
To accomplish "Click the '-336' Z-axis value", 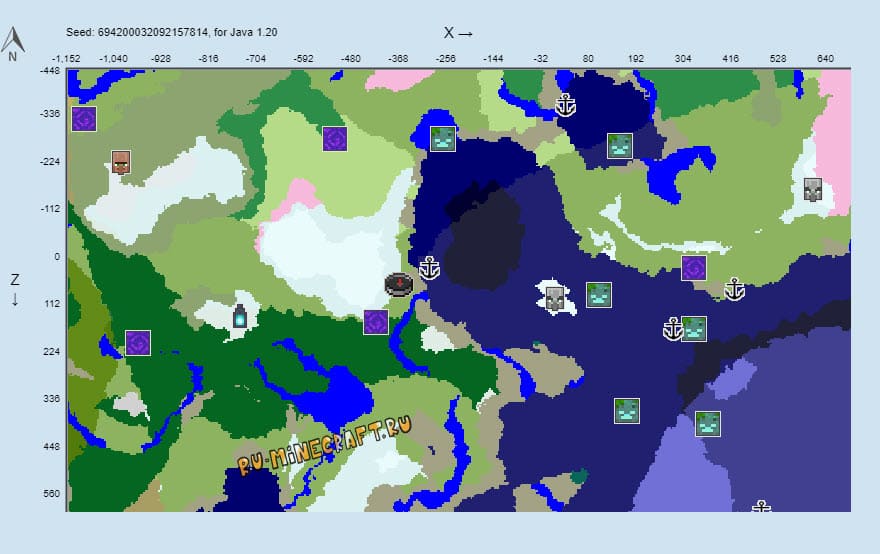I will 50,113.
